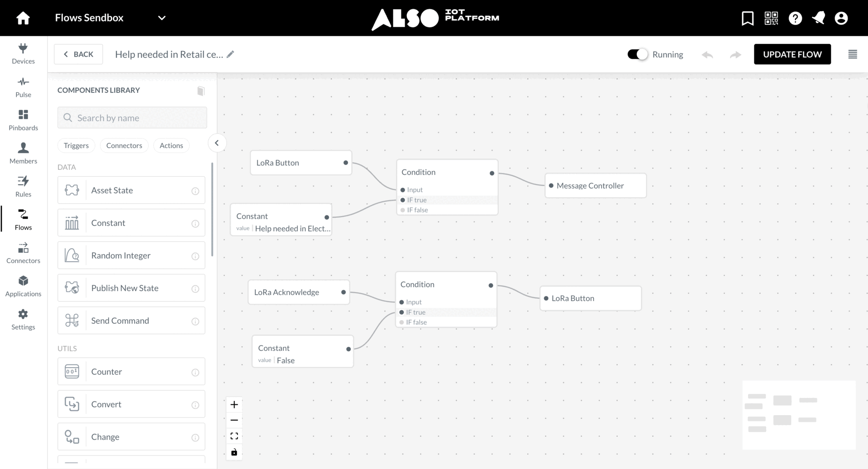
Task: Collapse the components library panel
Action: point(217,143)
